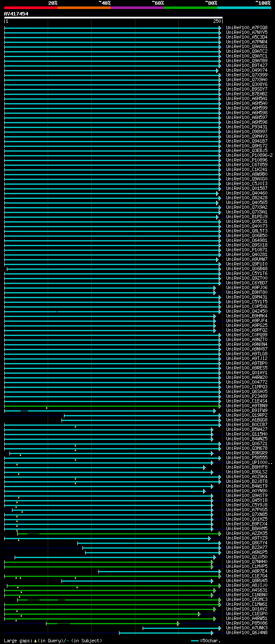Click the 'Large gaps' legend text
This screenshot has height=644, width=275.
tap(18, 641)
